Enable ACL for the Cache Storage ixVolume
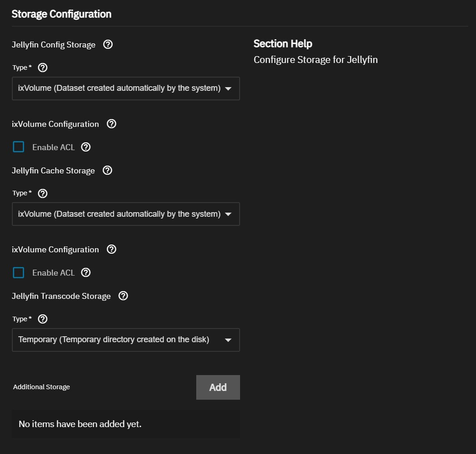The image size is (476, 454). [x=18, y=272]
